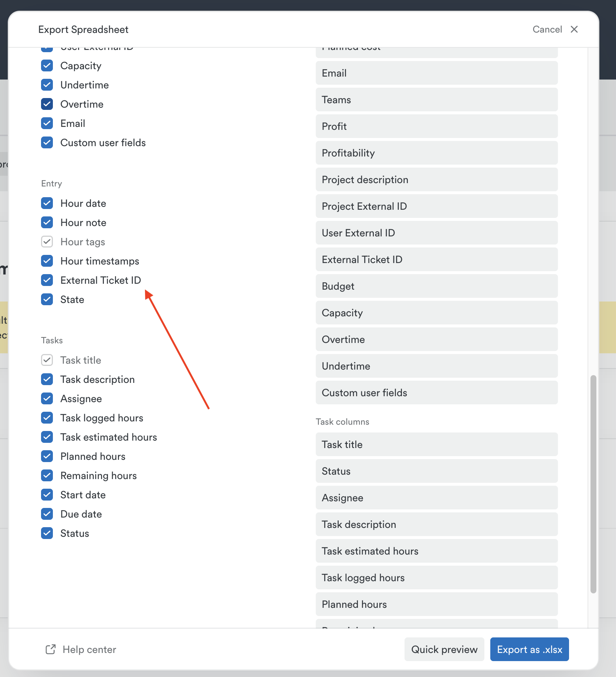Disable the Undertime field
This screenshot has width=616, height=677.
coord(47,85)
